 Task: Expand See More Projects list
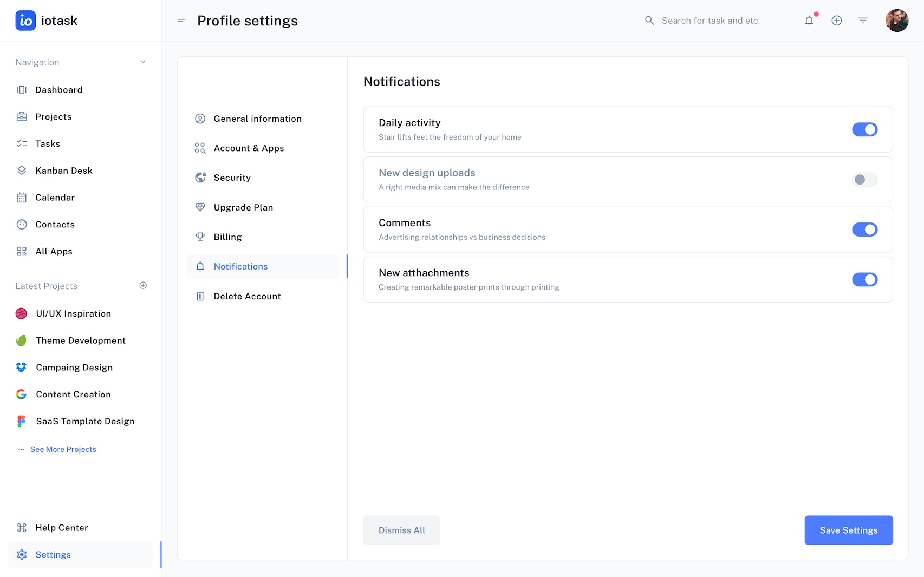[x=63, y=449]
